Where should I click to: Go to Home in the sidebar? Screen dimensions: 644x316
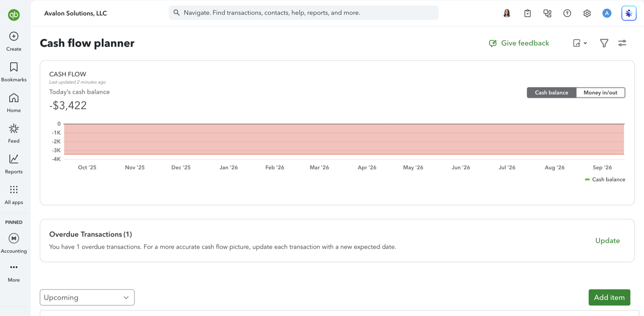pyautogui.click(x=14, y=103)
